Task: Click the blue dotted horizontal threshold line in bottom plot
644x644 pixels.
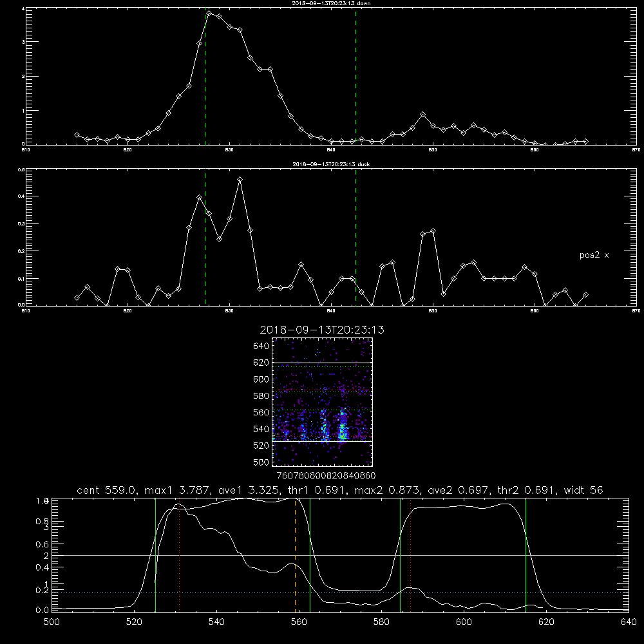Action: click(340, 592)
